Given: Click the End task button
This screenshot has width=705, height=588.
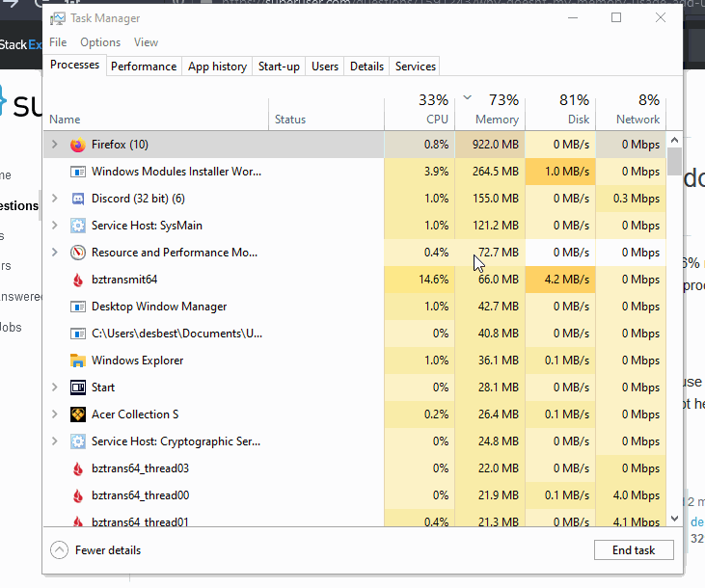Looking at the screenshot, I should pos(634,550).
